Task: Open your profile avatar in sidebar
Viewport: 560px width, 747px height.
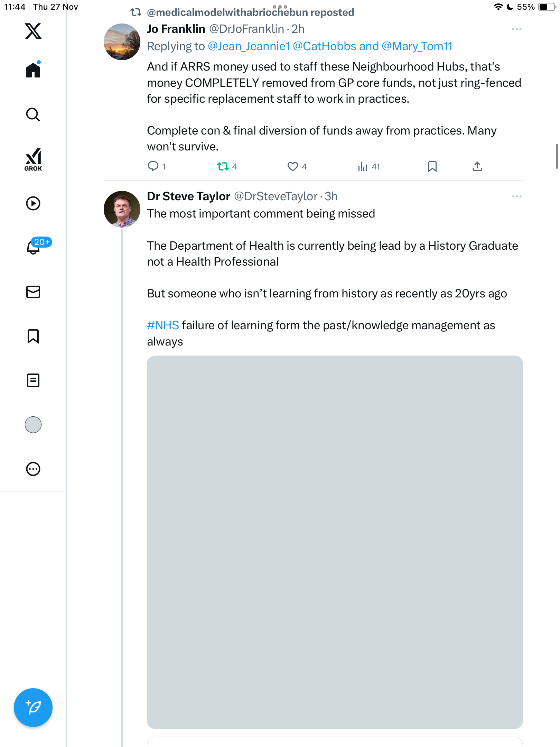Action: tap(33, 425)
